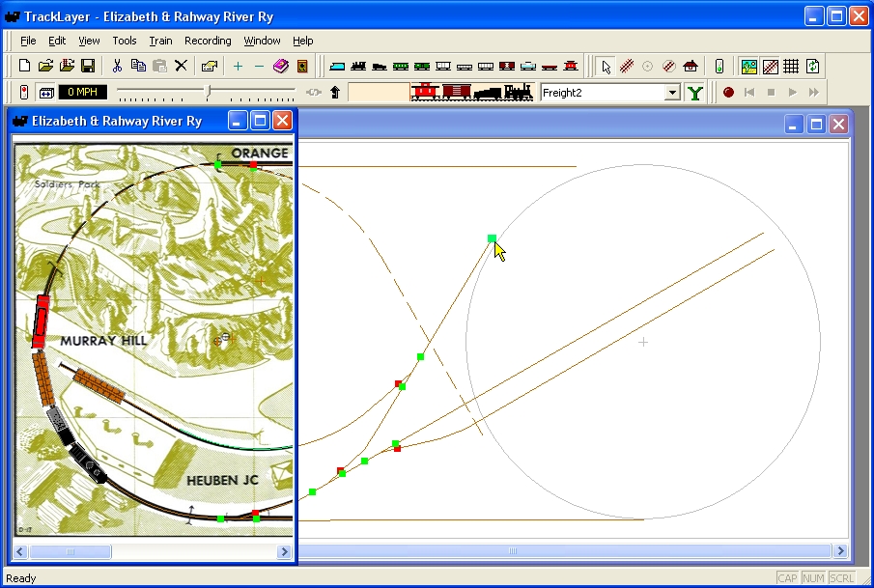Toggle the grid display button
This screenshot has height=588, width=874.
click(x=791, y=67)
